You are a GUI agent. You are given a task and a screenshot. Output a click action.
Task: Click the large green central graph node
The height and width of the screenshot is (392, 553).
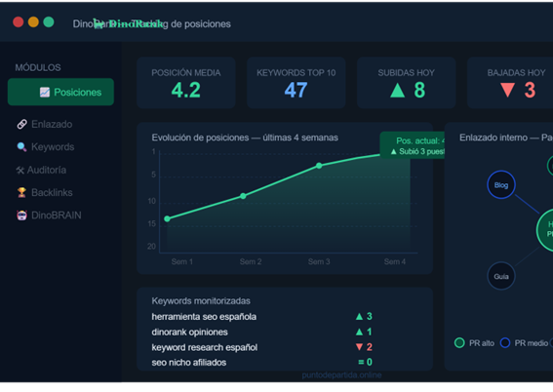click(545, 230)
